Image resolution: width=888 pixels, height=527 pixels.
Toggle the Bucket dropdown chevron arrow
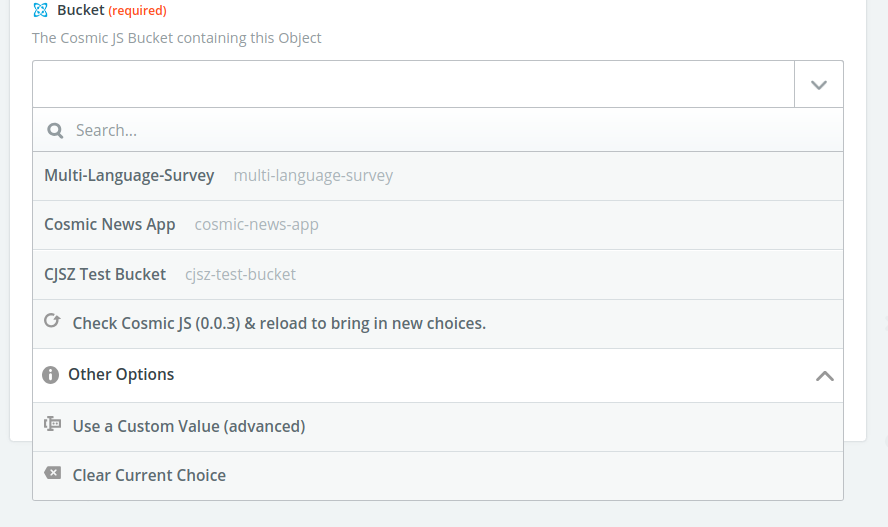[819, 85]
